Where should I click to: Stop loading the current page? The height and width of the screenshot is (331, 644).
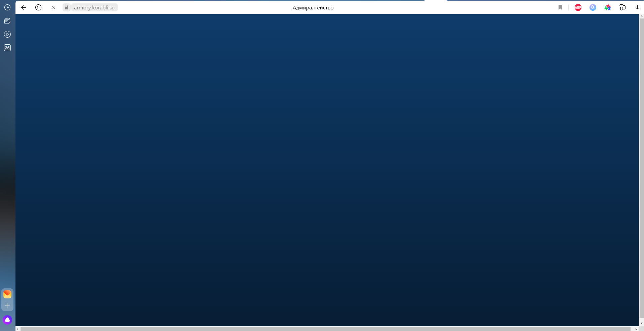[53, 7]
